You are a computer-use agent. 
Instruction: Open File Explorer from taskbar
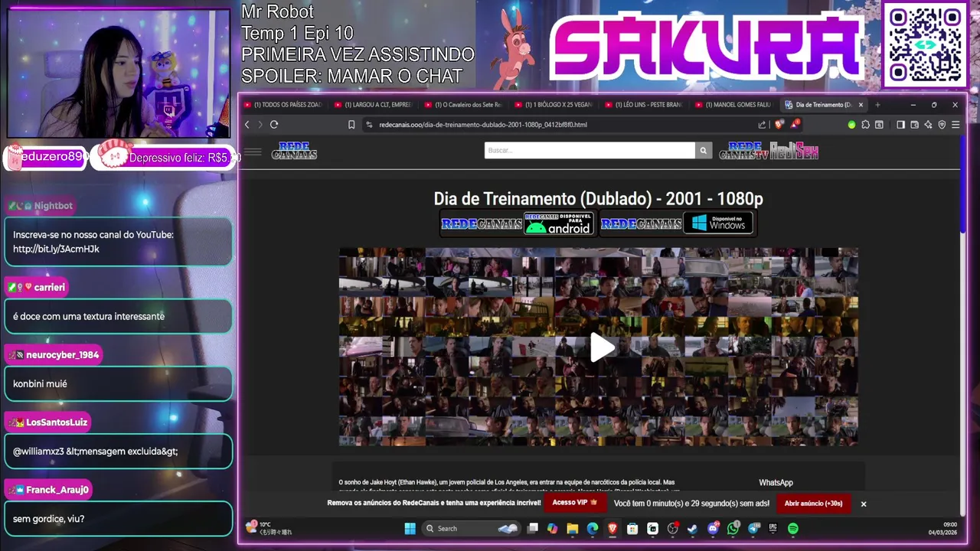[x=572, y=528]
